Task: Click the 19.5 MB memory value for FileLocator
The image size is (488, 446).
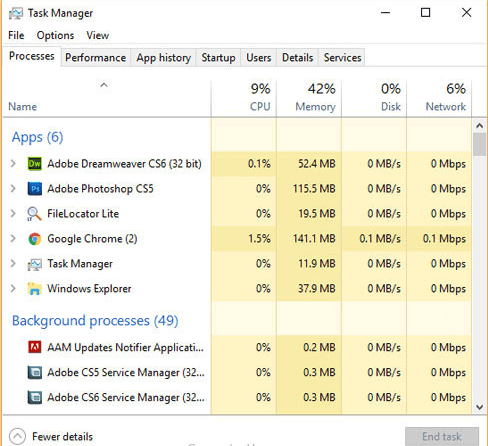Action: pyautogui.click(x=317, y=214)
